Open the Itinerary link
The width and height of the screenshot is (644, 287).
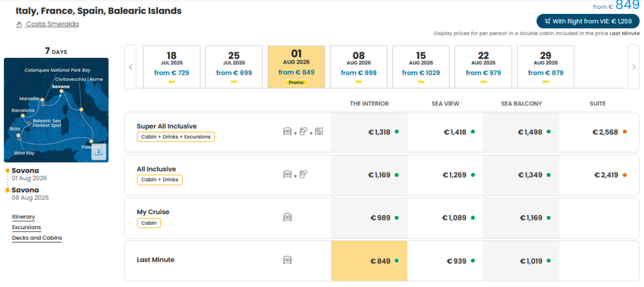pos(23,217)
